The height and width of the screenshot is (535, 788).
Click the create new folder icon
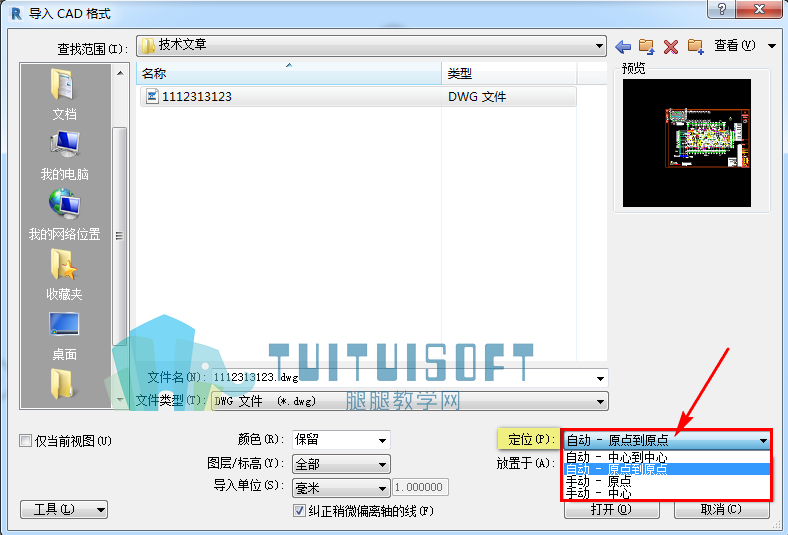pos(696,47)
